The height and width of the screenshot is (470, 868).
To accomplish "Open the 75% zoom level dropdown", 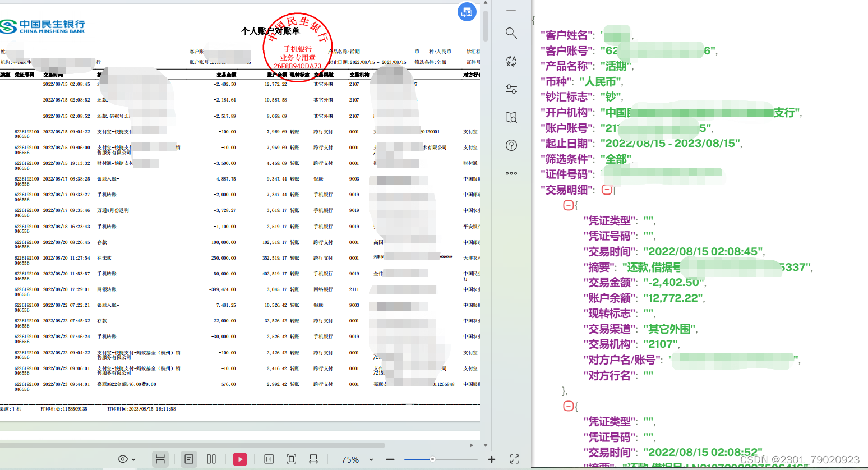I will pyautogui.click(x=357, y=459).
